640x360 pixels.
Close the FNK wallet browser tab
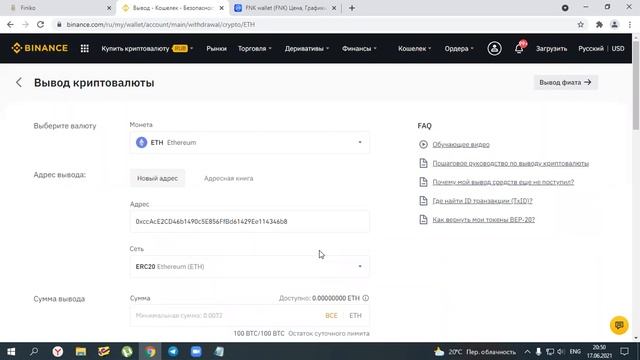[x=333, y=8]
